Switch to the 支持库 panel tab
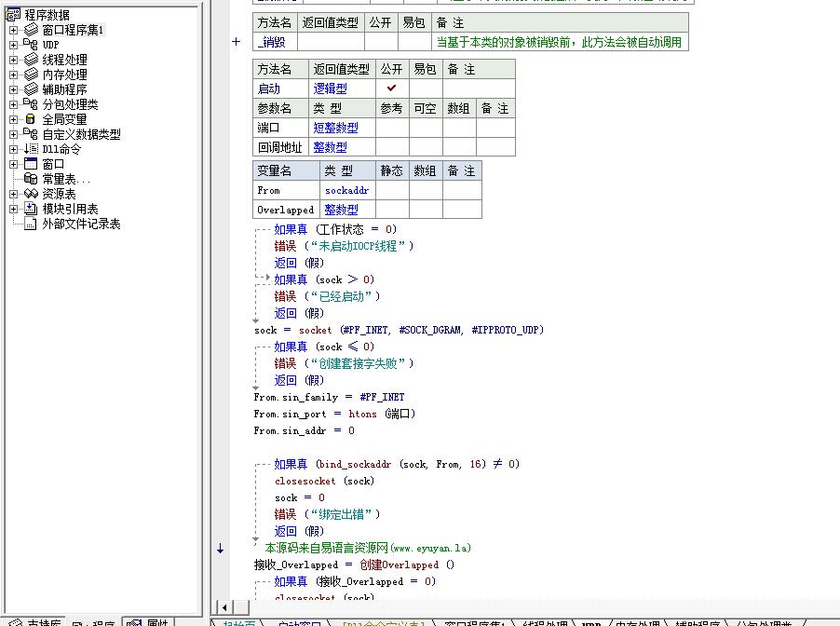The width and height of the screenshot is (840, 626). tap(34, 622)
